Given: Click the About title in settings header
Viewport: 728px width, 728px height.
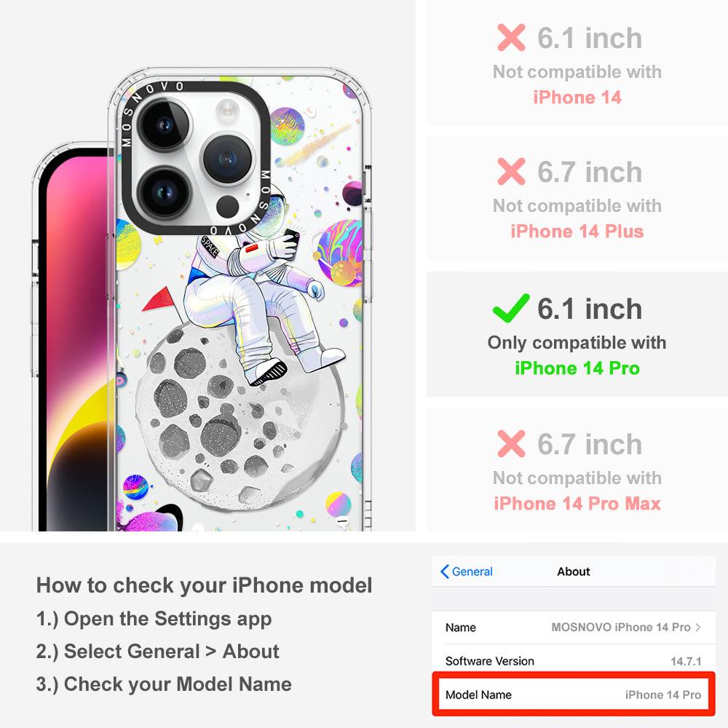Looking at the screenshot, I should 574,571.
